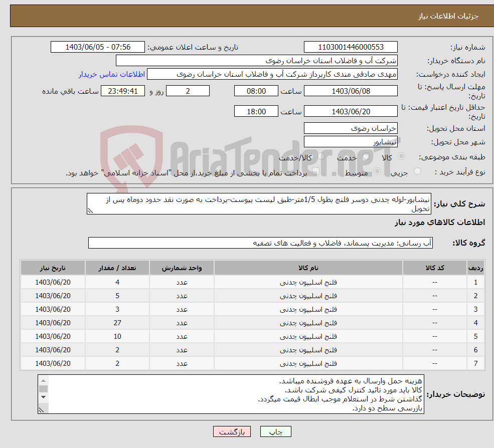This screenshot has height=448, width=494.
Task: Click the چاپ print button
Action: [x=276, y=431]
